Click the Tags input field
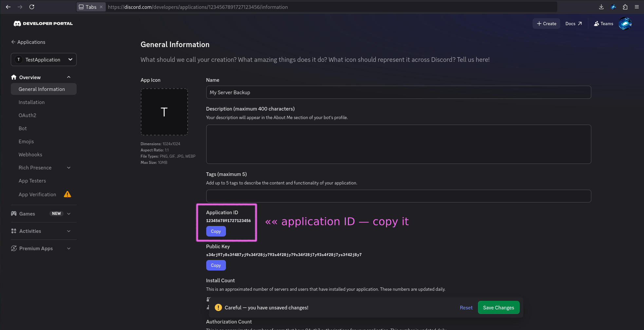This screenshot has width=644, height=330. (398, 196)
